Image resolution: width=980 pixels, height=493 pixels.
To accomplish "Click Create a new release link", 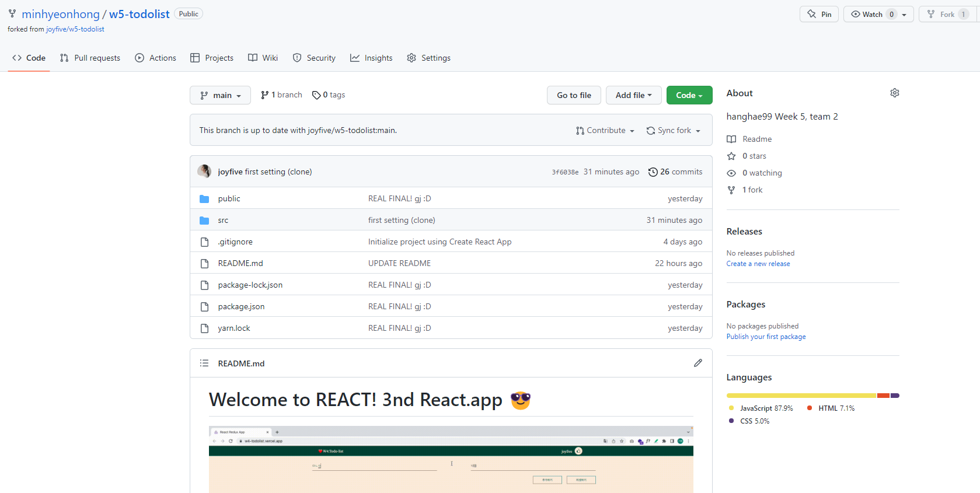I will click(x=758, y=264).
